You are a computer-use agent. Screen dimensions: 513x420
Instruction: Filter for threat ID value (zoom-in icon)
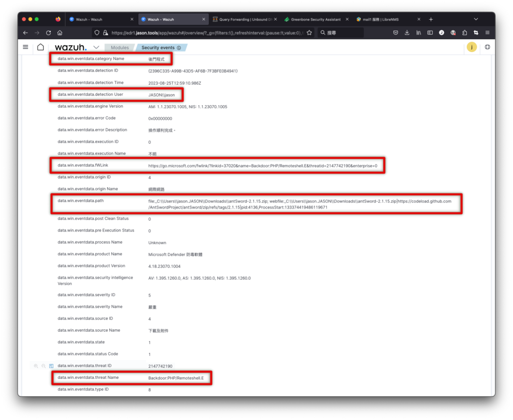coord(36,366)
